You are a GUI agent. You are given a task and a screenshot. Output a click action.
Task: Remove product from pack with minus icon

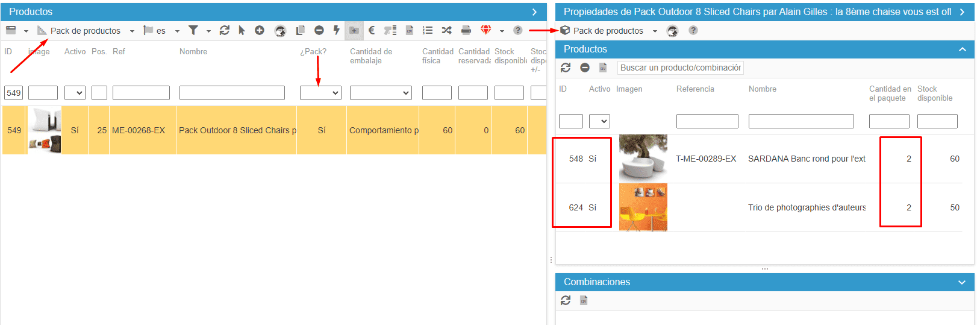point(584,68)
